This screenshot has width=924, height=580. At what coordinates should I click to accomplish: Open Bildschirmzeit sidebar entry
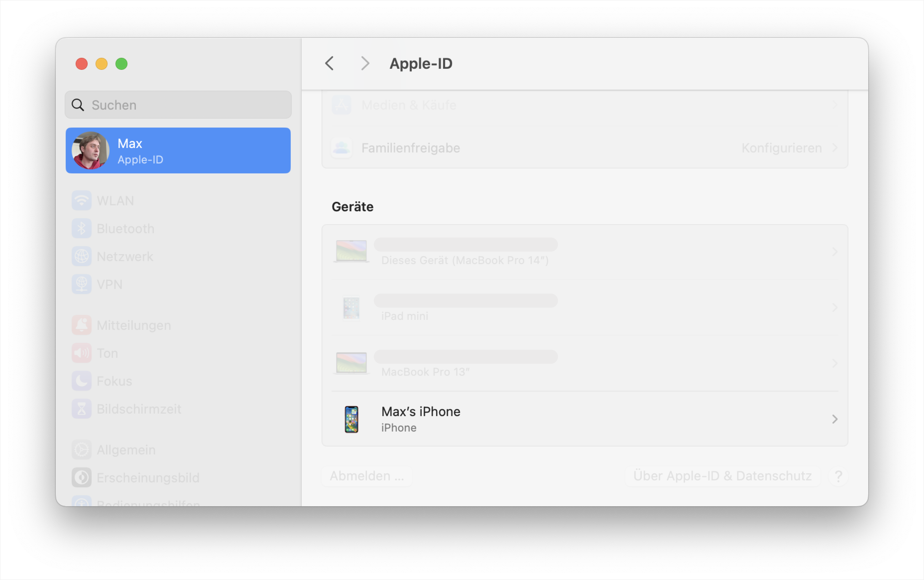coord(178,409)
